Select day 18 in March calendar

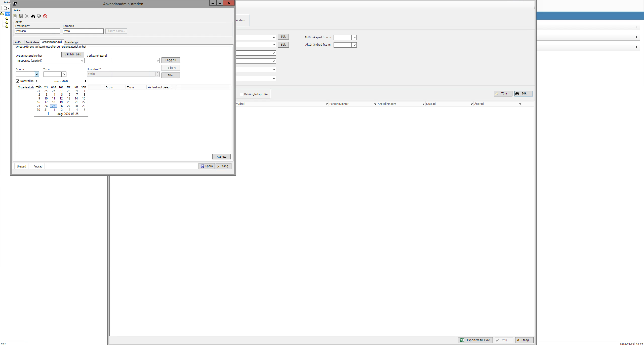tap(54, 102)
